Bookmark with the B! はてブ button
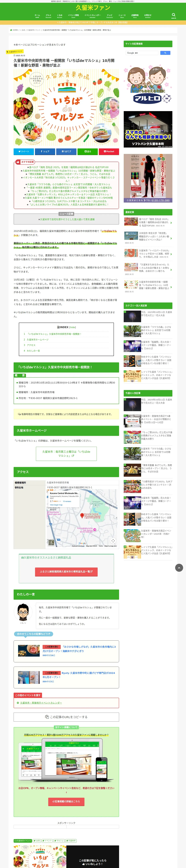Viewport: 186px width, 868px height. click(66, 151)
